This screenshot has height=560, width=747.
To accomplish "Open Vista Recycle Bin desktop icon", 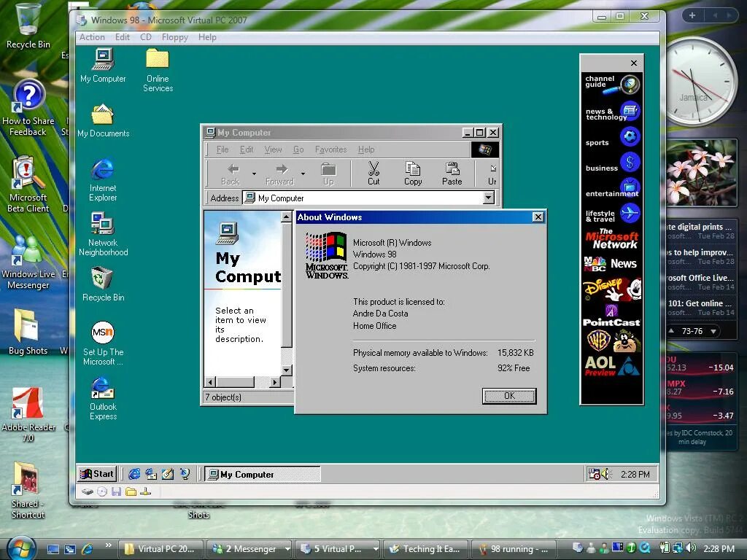I will (28, 26).
